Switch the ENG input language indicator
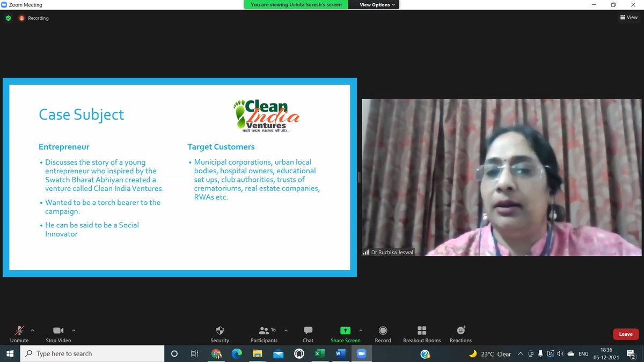 coord(584,353)
